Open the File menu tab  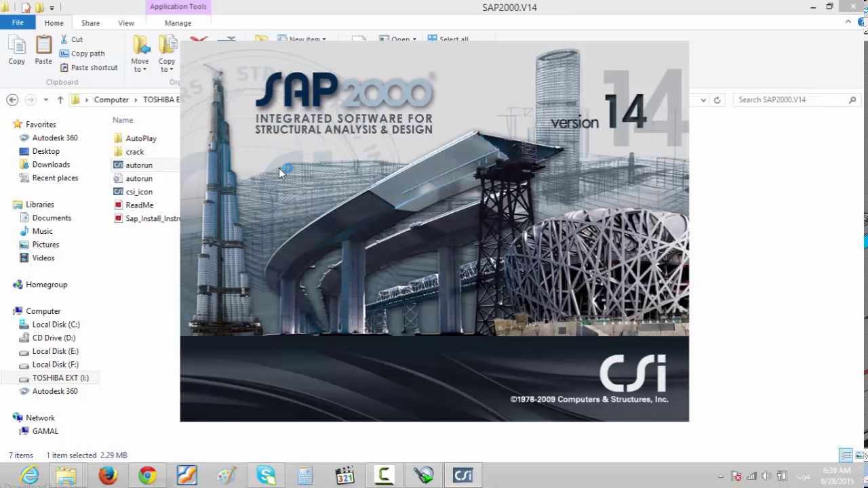coord(18,23)
